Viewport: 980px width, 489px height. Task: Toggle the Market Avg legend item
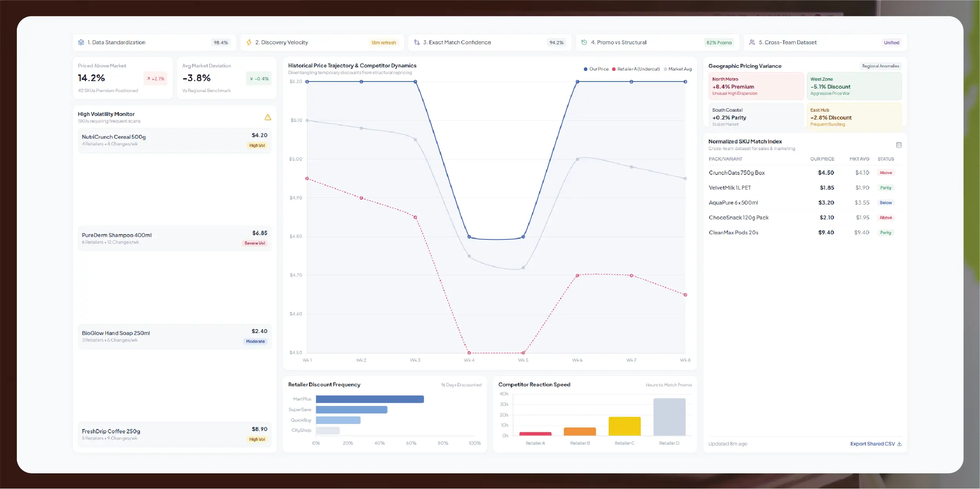tap(678, 69)
